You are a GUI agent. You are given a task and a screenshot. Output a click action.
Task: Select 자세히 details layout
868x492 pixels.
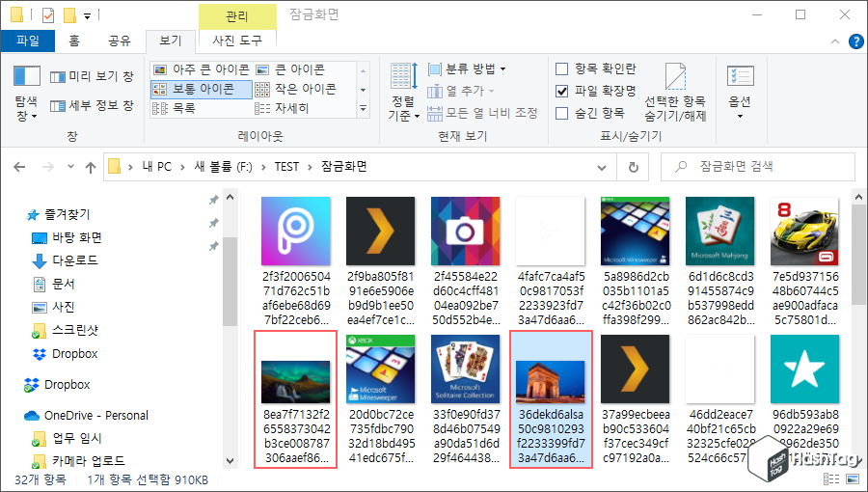pyautogui.click(x=282, y=108)
